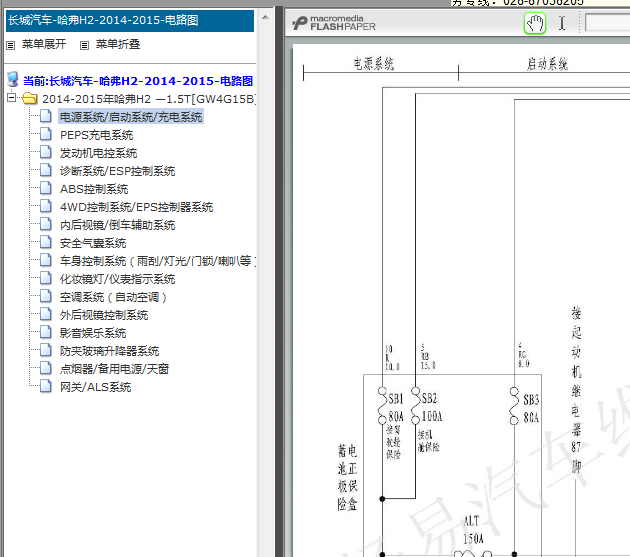Click the 菜单折叠 list icon
630x557 pixels.
[x=84, y=45]
